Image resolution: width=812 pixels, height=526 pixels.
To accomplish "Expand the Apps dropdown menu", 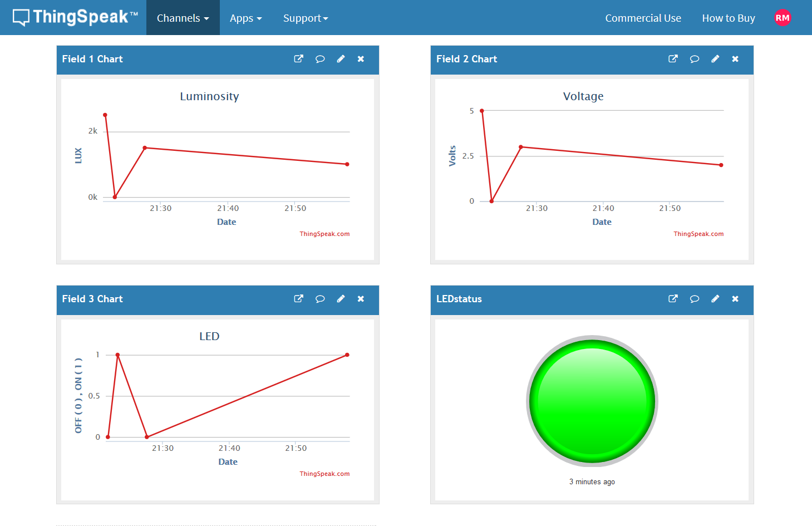I will pos(245,18).
